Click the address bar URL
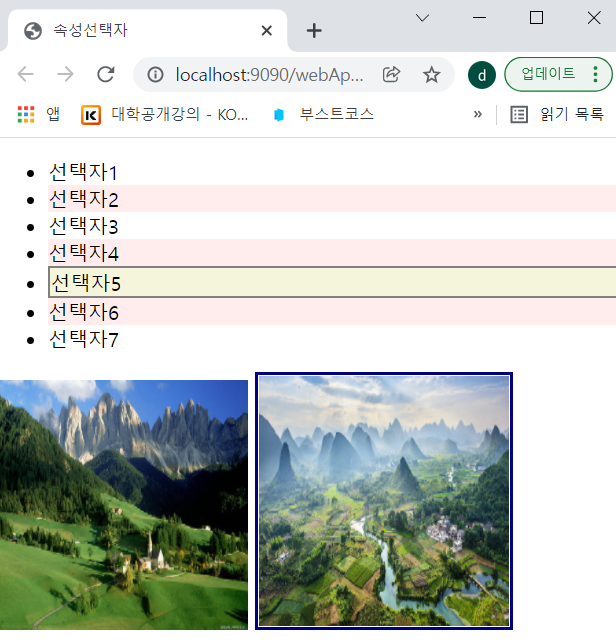 pos(270,75)
